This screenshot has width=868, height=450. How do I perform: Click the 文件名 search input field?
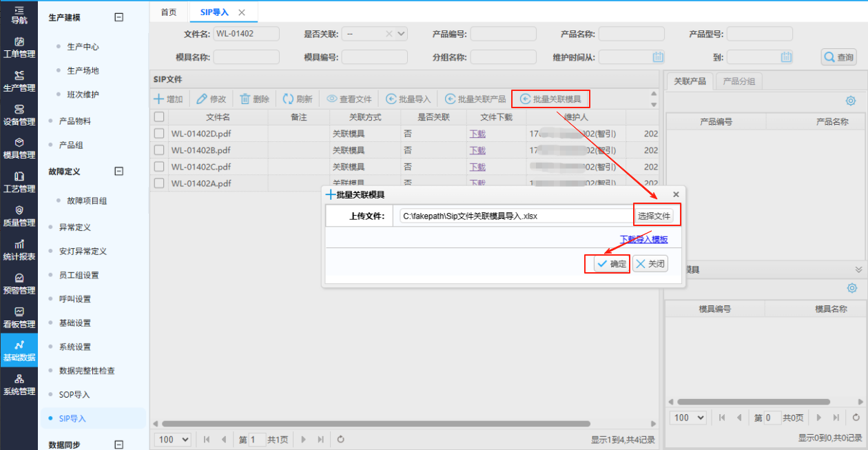(246, 34)
